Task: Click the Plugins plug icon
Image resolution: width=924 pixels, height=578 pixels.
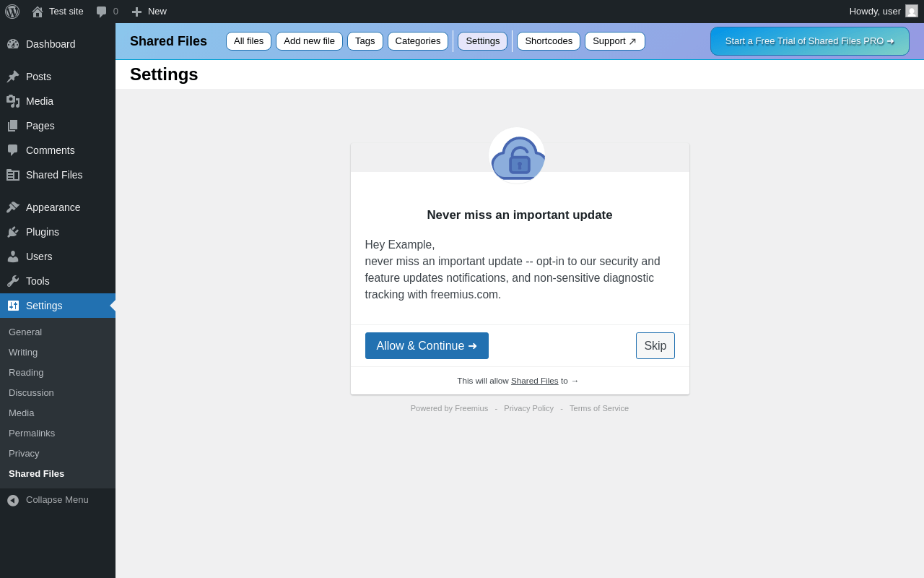Action: [13, 232]
